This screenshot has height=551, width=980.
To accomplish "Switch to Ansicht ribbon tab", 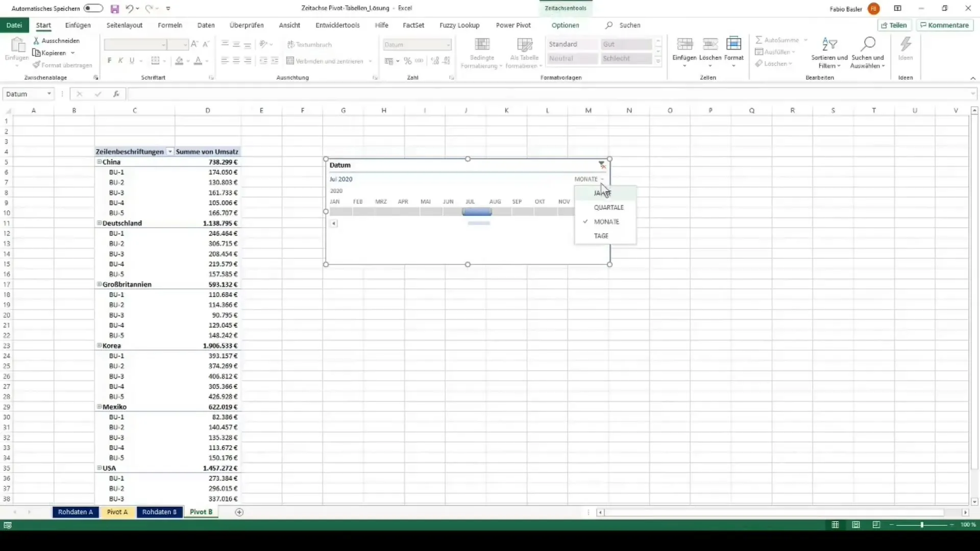I will 289,25.
